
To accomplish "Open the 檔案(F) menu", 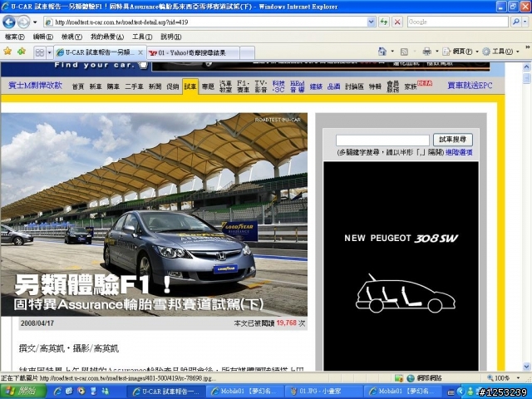I will 15,37.
